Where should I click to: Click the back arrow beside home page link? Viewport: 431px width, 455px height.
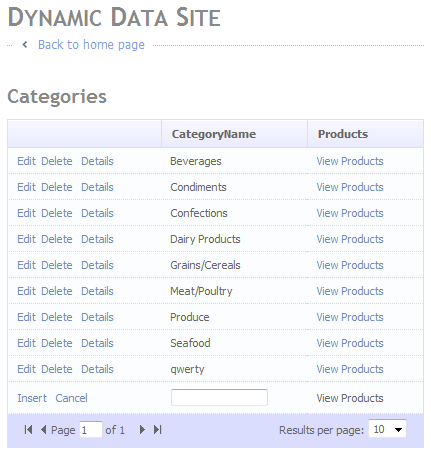click(25, 44)
